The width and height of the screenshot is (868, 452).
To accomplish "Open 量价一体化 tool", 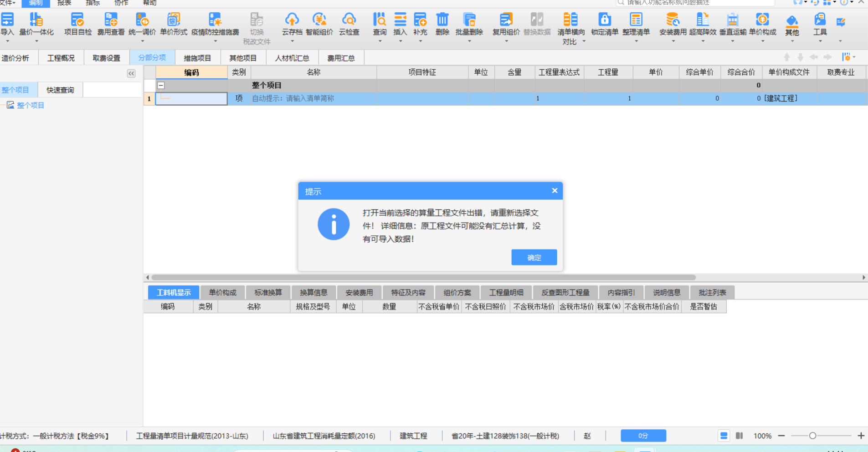I will 36,24.
